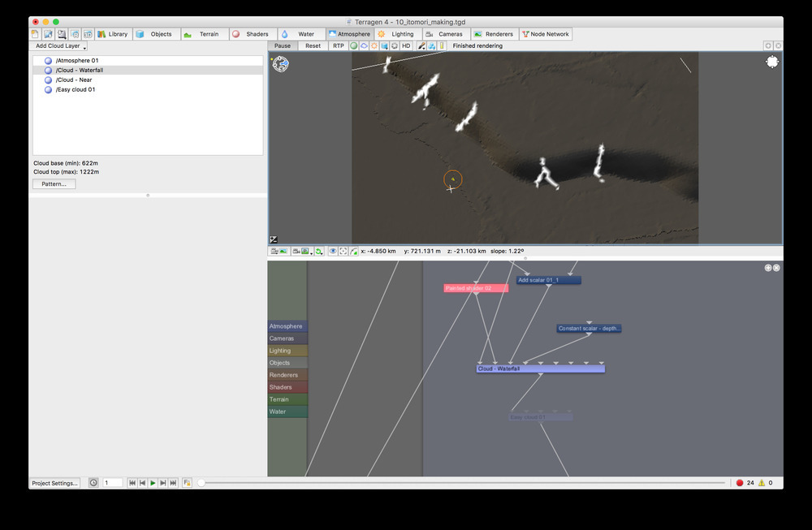Select the Shaders group in node network
Viewport: 812px width, 530px height.
coord(287,387)
